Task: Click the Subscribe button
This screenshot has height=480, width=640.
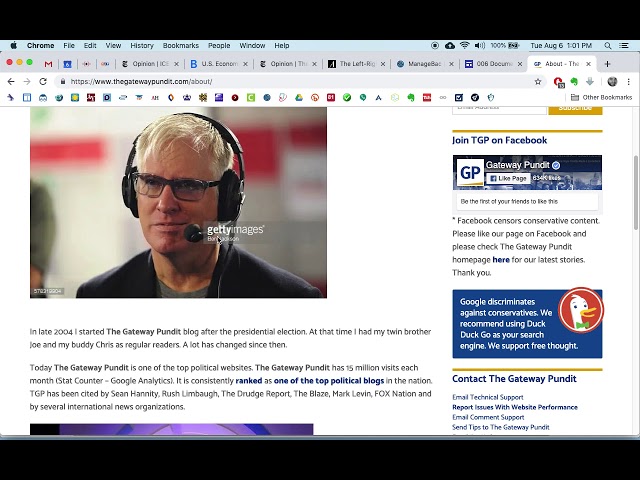Action: tap(575, 109)
